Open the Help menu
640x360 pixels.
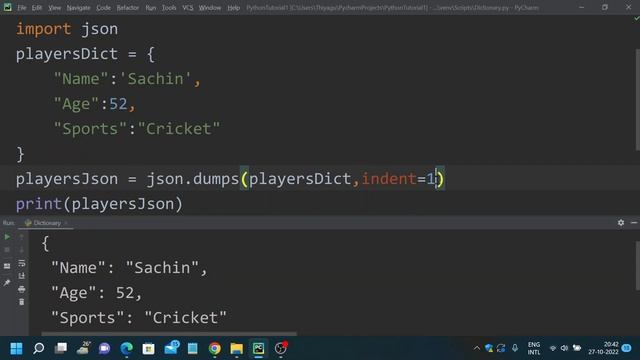pos(233,8)
